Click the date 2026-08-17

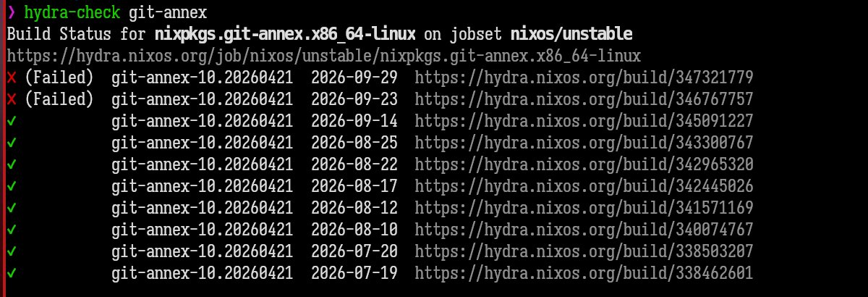(354, 186)
